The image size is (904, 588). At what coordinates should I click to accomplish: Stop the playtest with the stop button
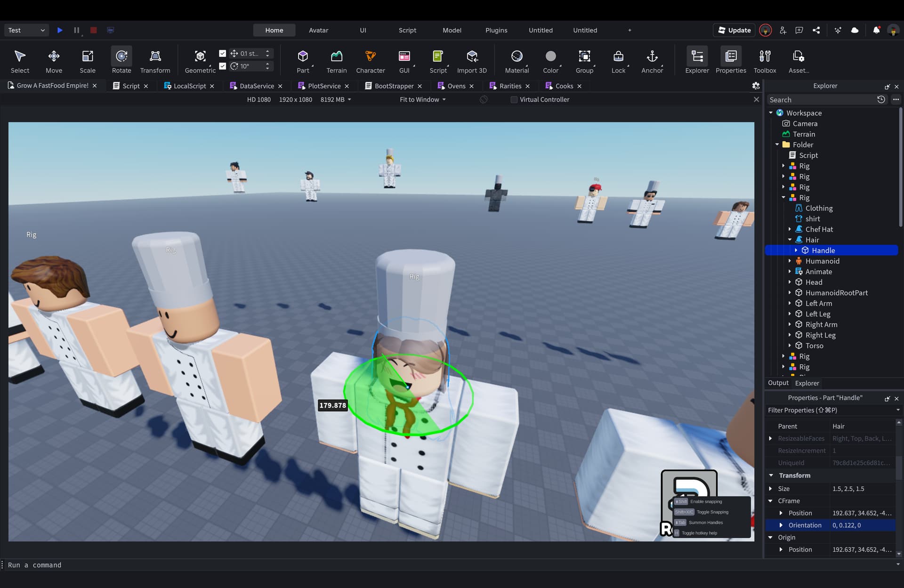click(x=93, y=30)
